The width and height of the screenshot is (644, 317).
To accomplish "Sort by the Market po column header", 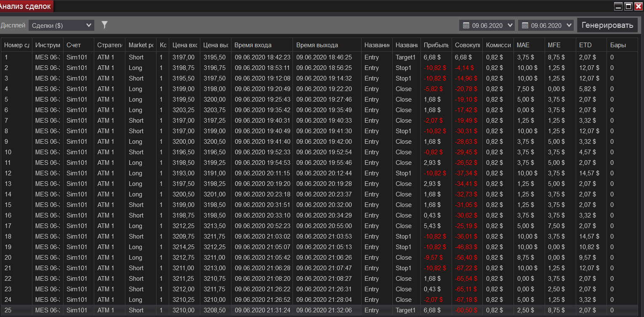I will 141,45.
